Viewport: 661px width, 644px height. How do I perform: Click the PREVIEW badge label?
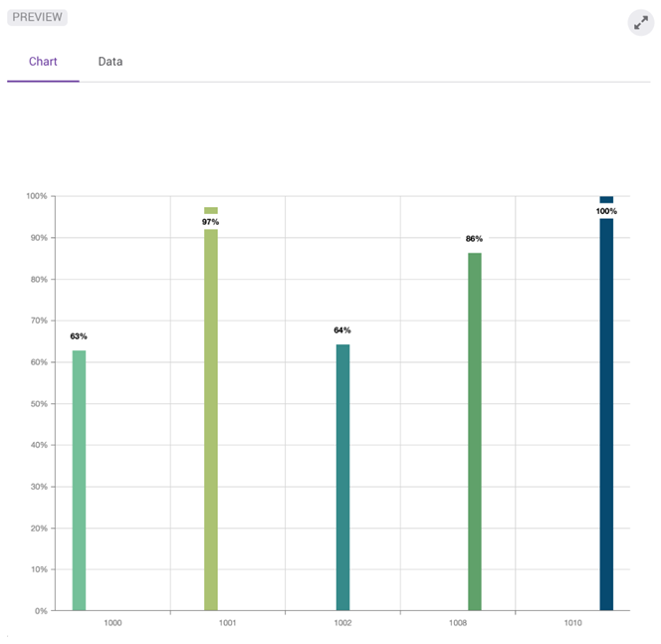38,17
